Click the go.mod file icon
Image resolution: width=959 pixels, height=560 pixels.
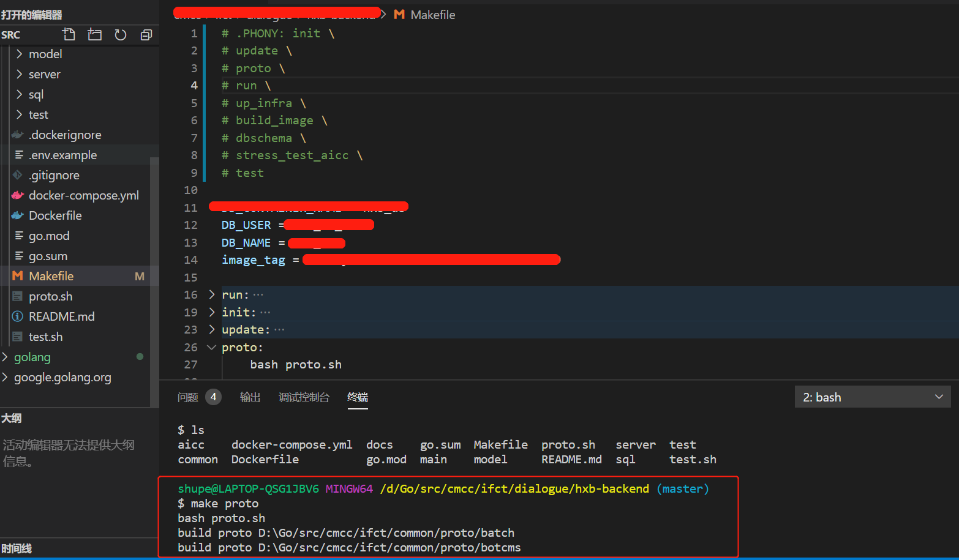tap(18, 236)
